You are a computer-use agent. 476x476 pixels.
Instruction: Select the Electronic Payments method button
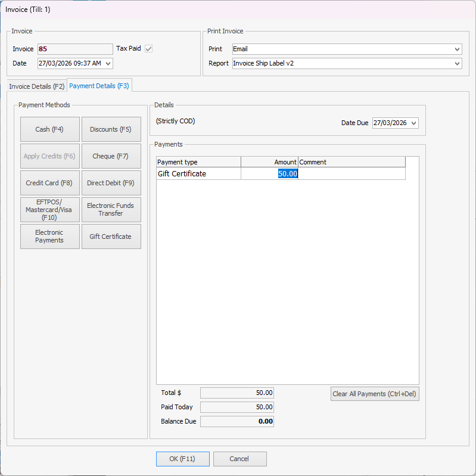[49, 237]
